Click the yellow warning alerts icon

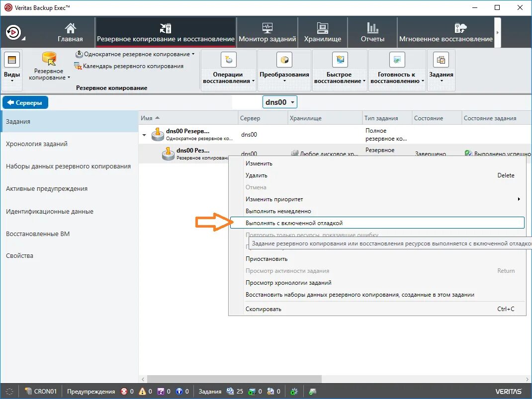coord(142,391)
